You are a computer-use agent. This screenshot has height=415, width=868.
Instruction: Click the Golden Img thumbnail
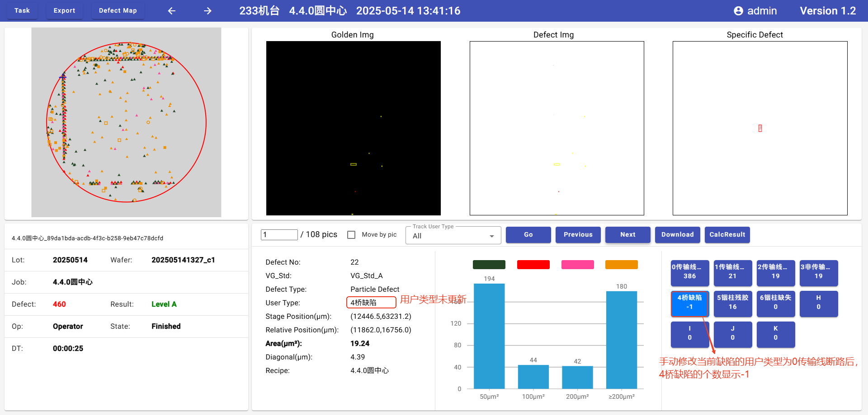(353, 128)
